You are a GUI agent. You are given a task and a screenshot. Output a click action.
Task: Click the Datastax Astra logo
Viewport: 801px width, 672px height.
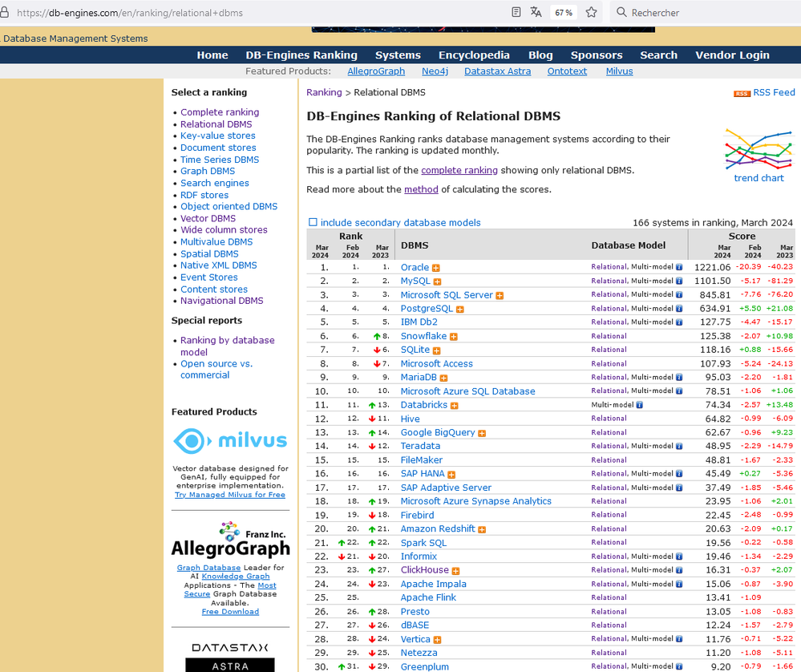pyautogui.click(x=230, y=656)
